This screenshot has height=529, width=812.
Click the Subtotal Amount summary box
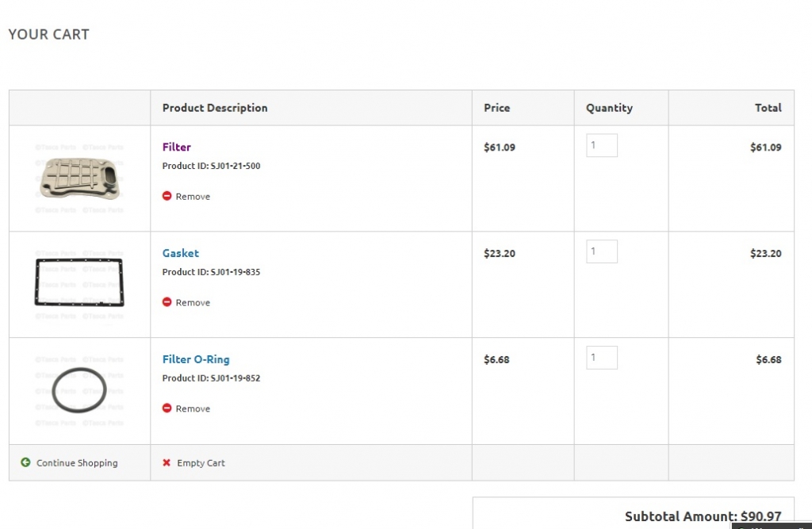[634, 513]
